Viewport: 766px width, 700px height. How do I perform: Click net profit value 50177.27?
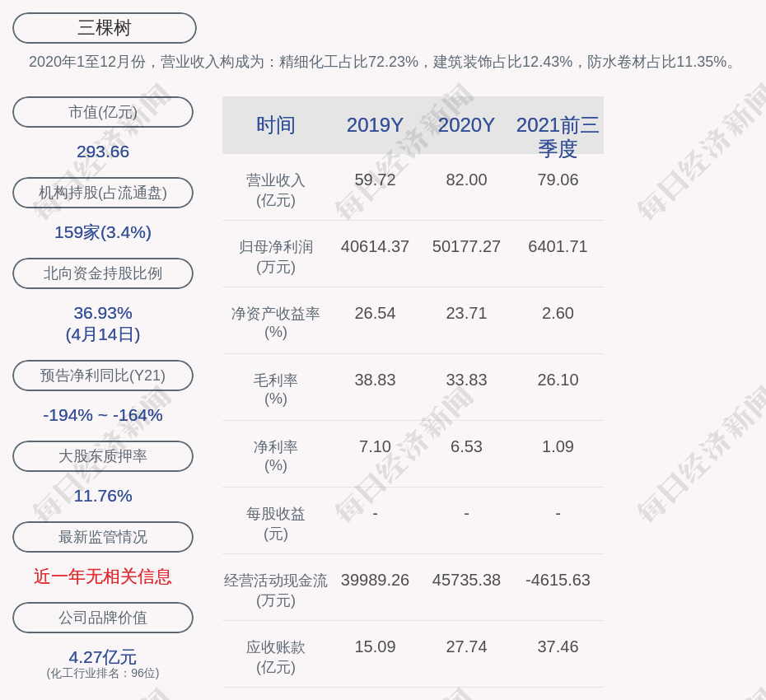click(466, 247)
